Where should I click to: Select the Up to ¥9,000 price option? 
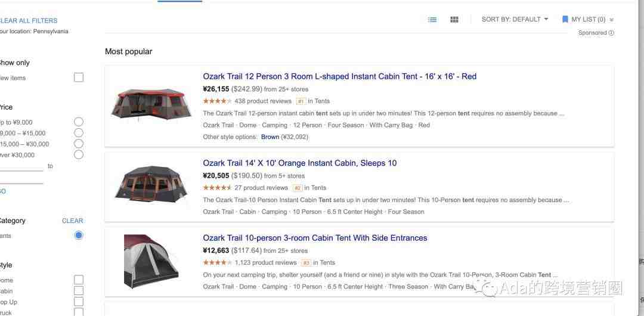pyautogui.click(x=79, y=122)
